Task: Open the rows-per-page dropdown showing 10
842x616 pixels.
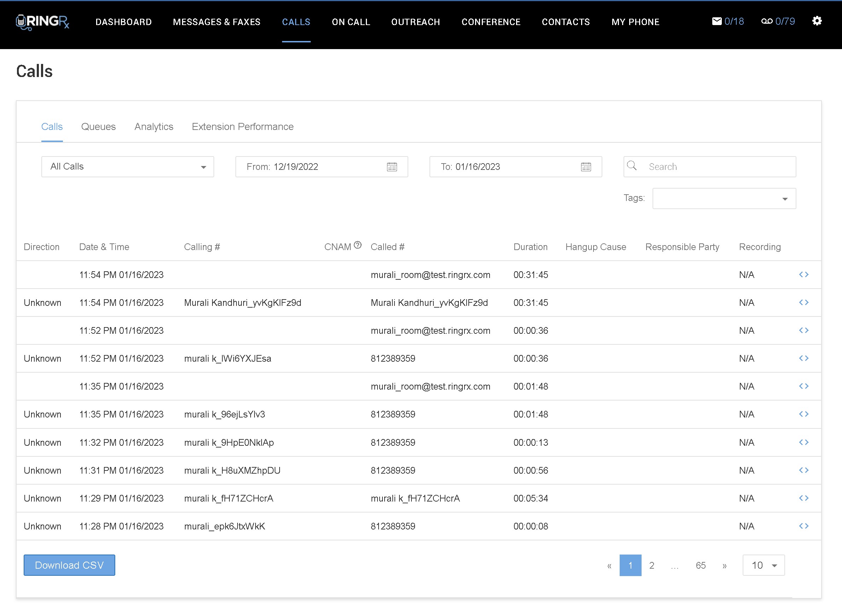Action: 763,565
